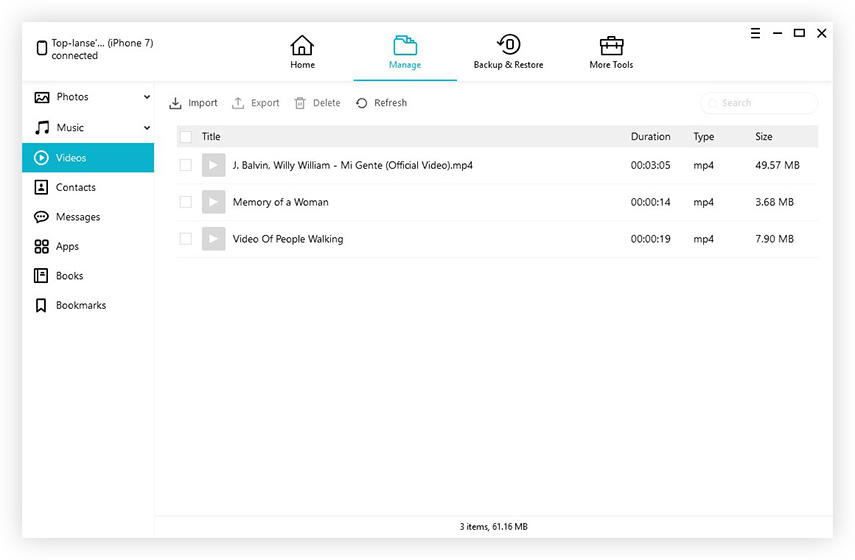Sort by the Type column header
Viewport: 855px width, 560px height.
(703, 137)
